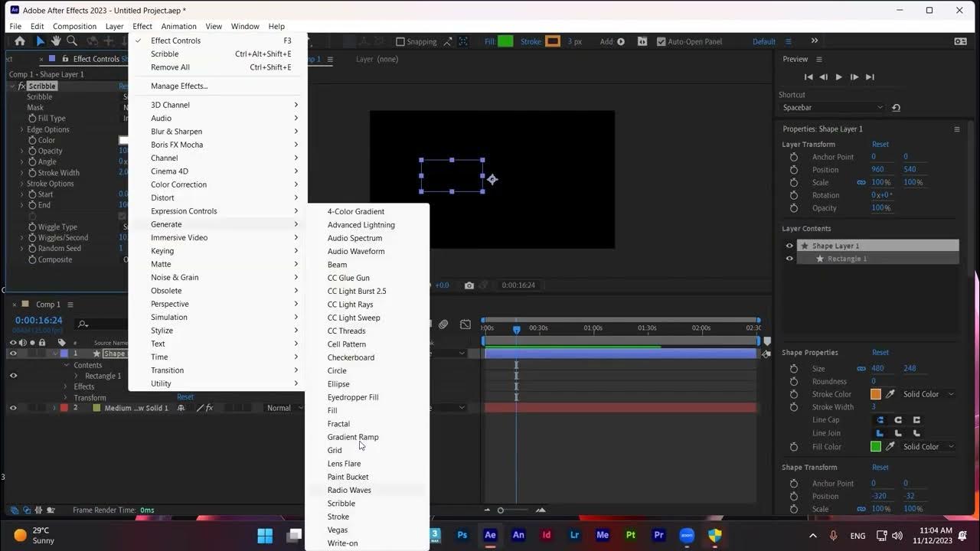The image size is (980, 551).
Task: Click the playhead time indicator on timeline
Action: (x=517, y=329)
